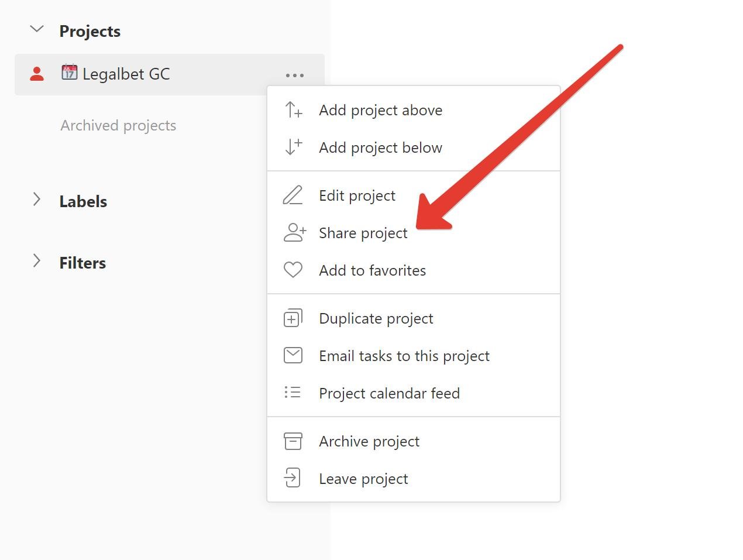Click the arrow-down plus icon for Add project below
Screen dimensions: 743x560
[293, 147]
